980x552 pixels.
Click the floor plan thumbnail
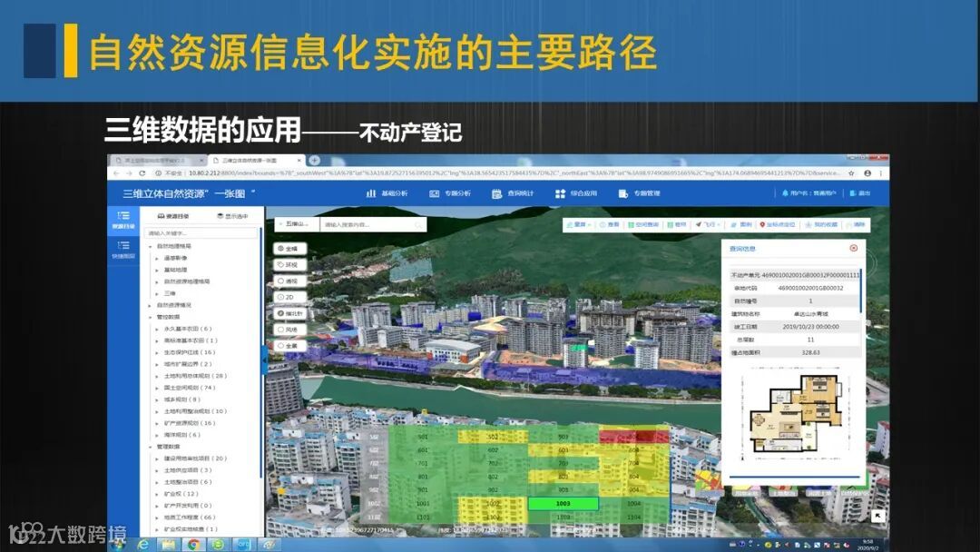click(797, 415)
